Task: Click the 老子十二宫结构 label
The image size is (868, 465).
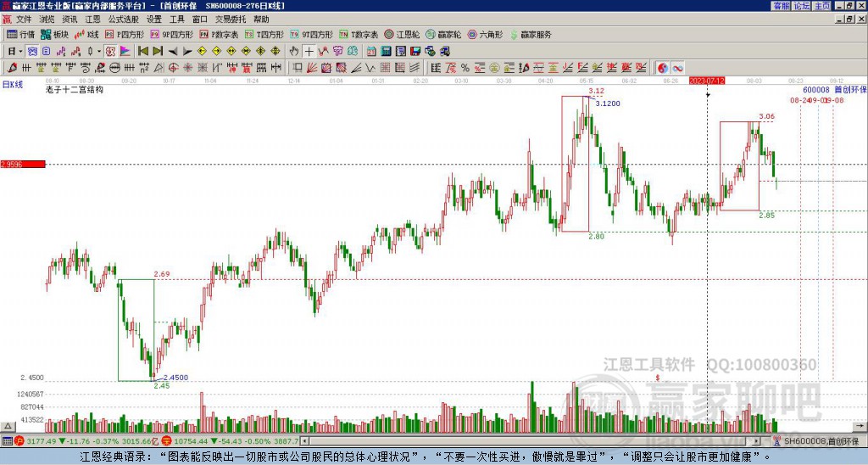Action: click(75, 89)
